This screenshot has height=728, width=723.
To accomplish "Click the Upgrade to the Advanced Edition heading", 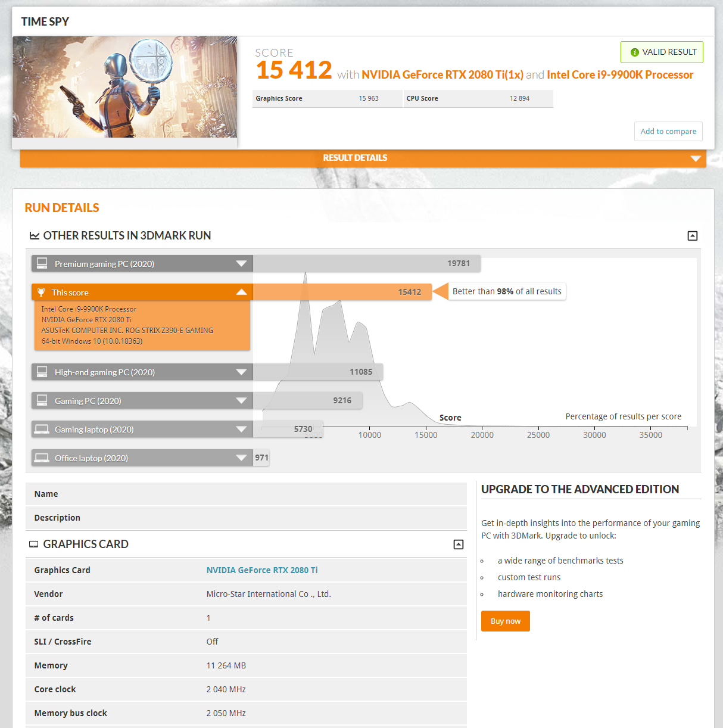I will (580, 489).
